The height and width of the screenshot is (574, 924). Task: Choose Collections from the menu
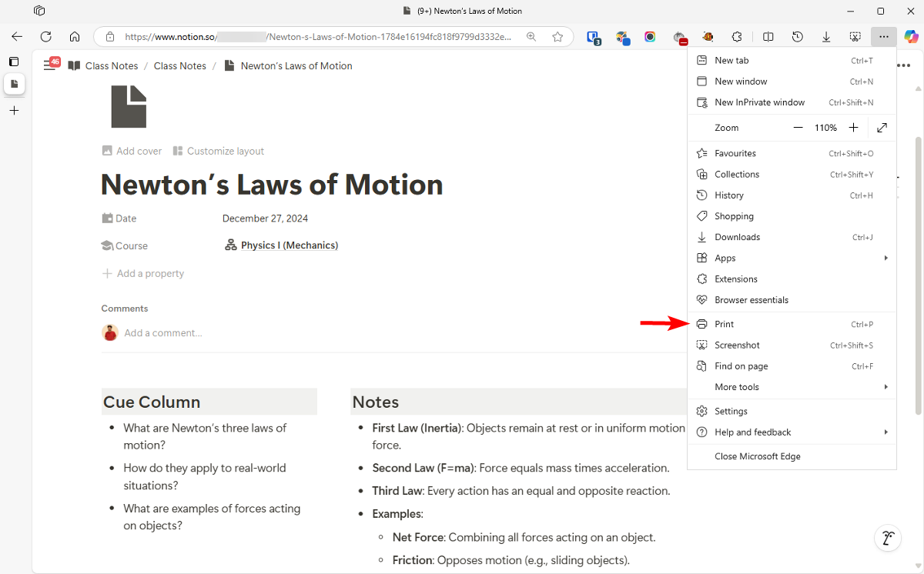click(x=736, y=174)
